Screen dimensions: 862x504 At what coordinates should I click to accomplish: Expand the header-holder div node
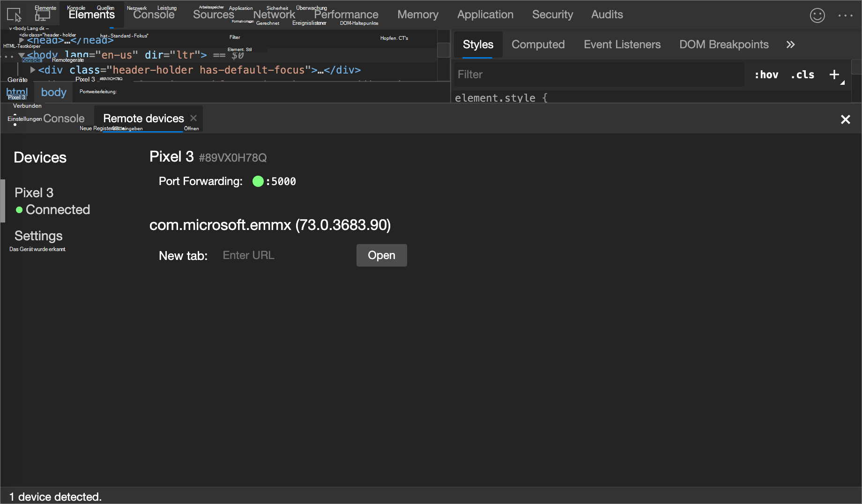pyautogui.click(x=33, y=70)
